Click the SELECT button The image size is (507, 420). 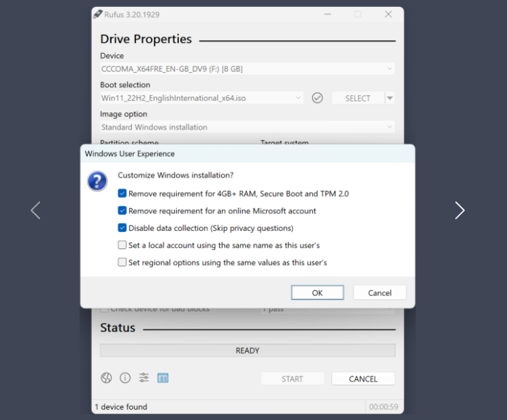[358, 98]
